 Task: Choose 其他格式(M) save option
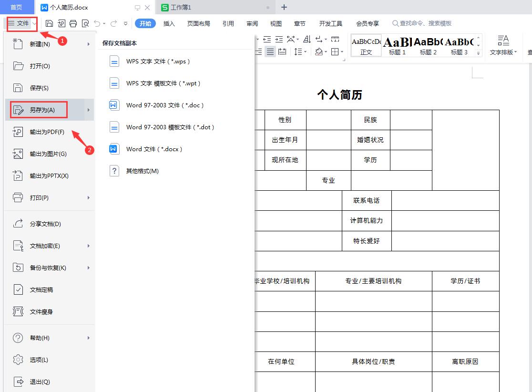pos(143,171)
